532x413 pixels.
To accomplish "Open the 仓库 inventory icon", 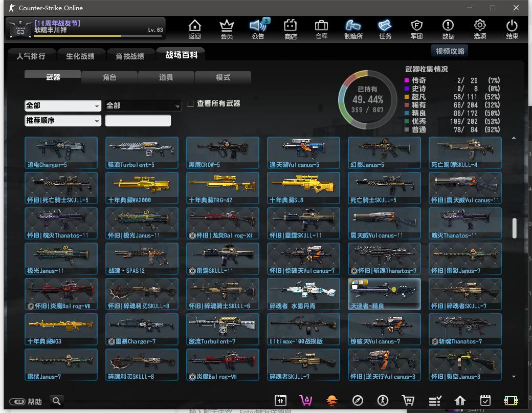I will tap(321, 29).
